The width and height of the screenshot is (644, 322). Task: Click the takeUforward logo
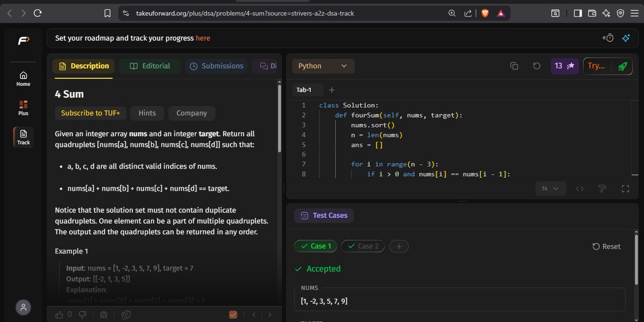(x=24, y=40)
